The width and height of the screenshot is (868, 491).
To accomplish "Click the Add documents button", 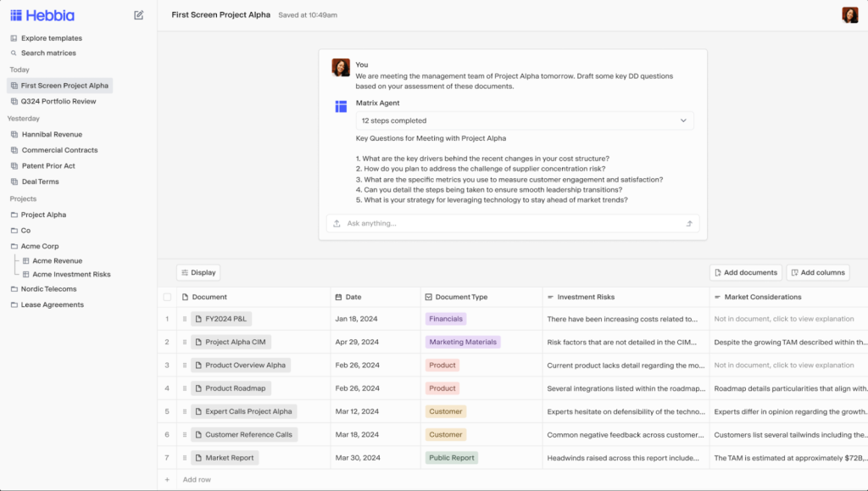I will [745, 272].
